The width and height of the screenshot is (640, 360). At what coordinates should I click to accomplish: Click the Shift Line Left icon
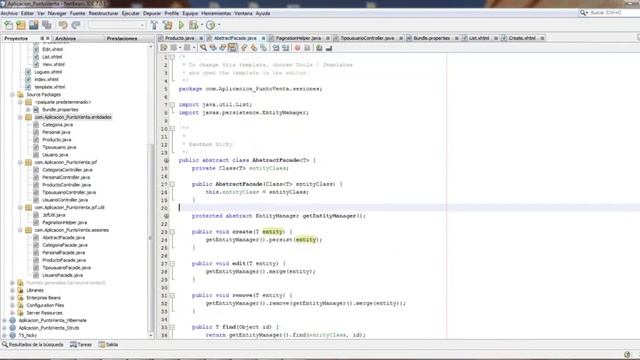coord(276,48)
